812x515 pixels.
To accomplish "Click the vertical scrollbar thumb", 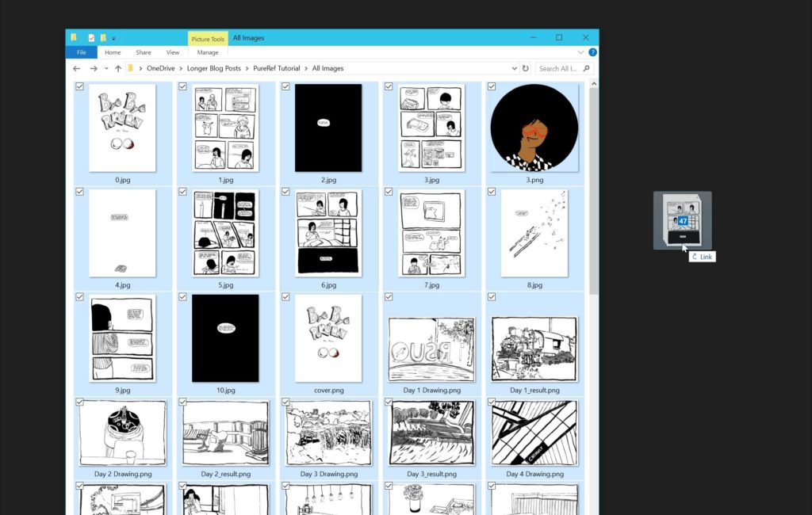I will tap(593, 192).
